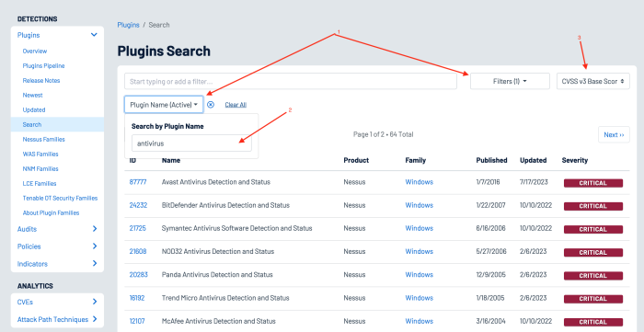Click Windows family in McAfee row
Image resolution: width=644 pixels, height=332 pixels.
point(419,321)
